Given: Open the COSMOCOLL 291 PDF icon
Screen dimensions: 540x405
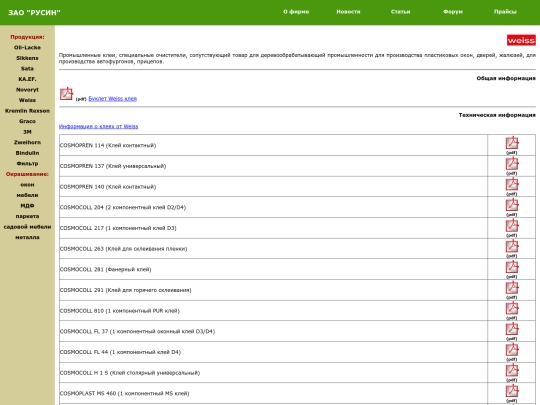Looking at the screenshot, I should pos(512,288).
